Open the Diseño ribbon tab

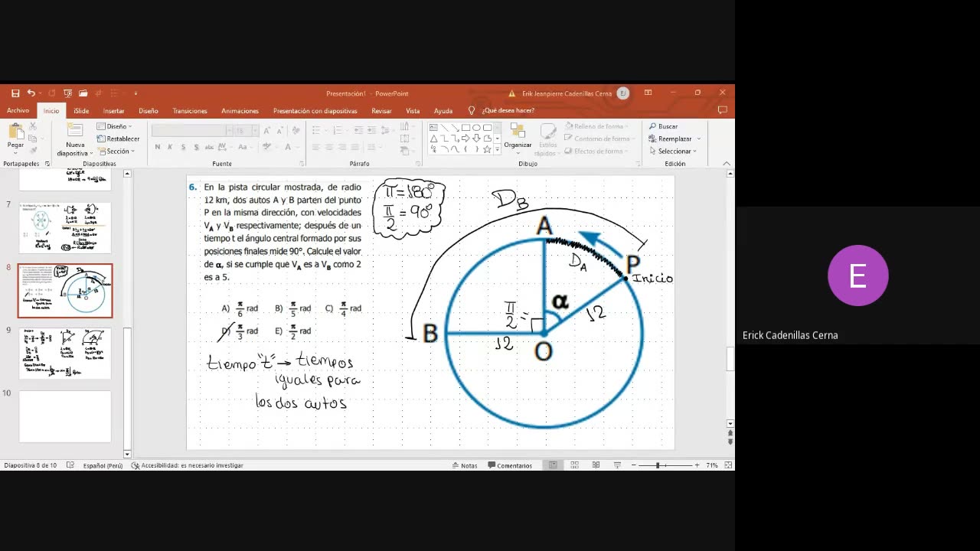(149, 111)
